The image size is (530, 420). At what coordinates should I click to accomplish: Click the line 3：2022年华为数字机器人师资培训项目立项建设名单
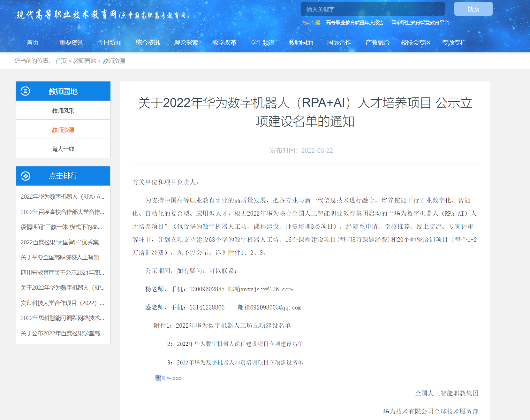pyautogui.click(x=235, y=363)
